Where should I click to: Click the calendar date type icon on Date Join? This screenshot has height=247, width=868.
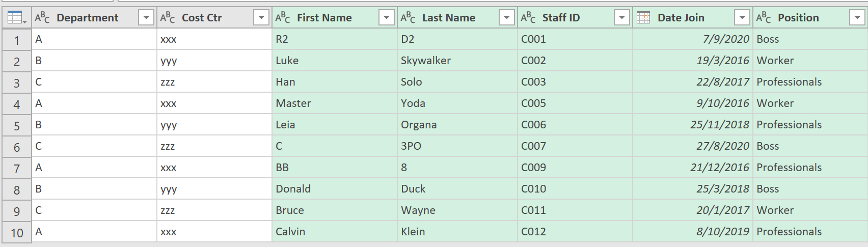pyautogui.click(x=643, y=18)
